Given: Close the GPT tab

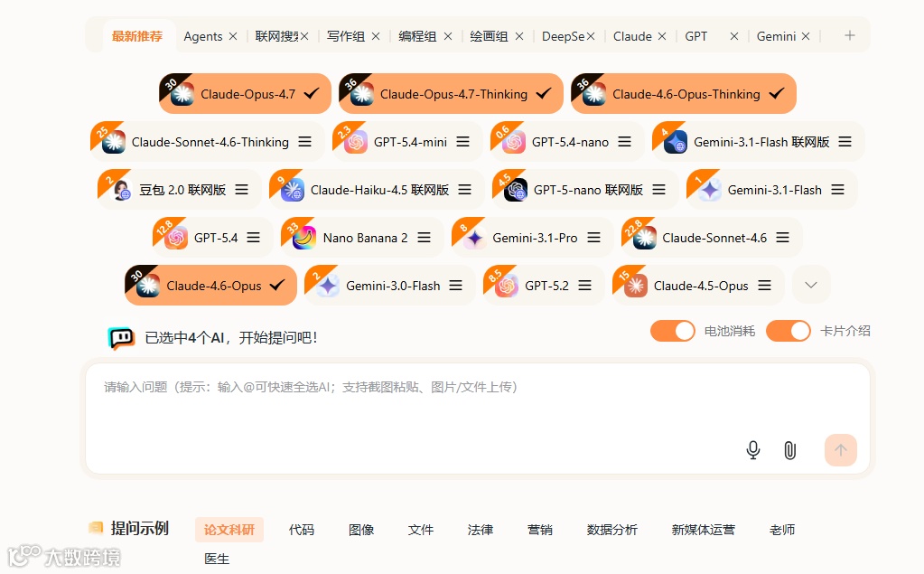Looking at the screenshot, I should [x=734, y=36].
